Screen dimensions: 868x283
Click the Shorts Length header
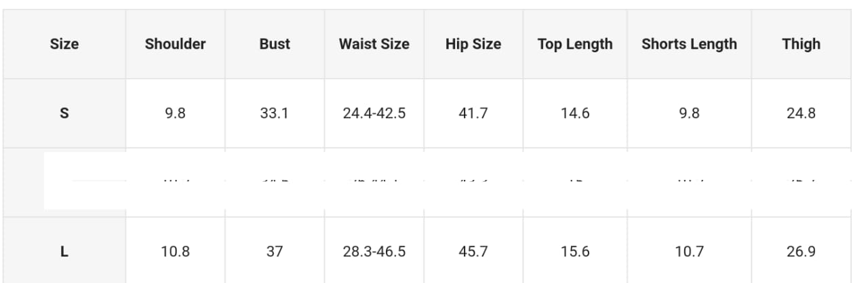pyautogui.click(x=689, y=44)
